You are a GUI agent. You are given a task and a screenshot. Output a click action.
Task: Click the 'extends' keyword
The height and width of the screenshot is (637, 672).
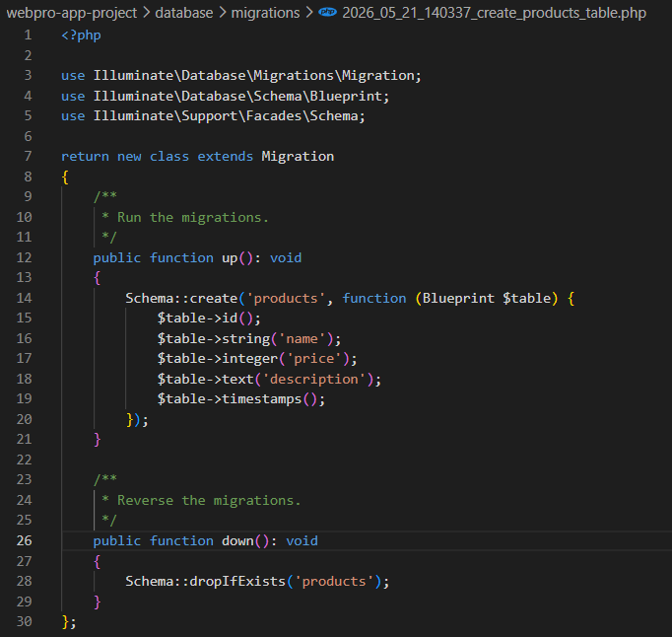226,156
